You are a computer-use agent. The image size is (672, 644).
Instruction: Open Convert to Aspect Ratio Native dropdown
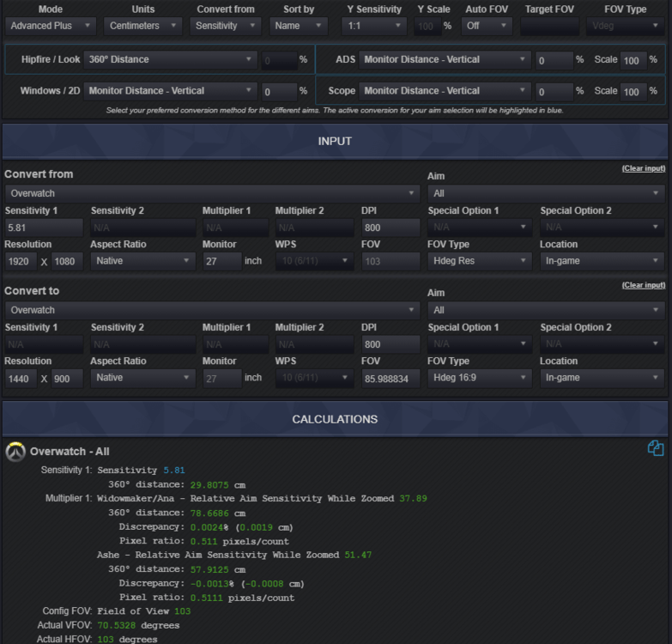142,378
